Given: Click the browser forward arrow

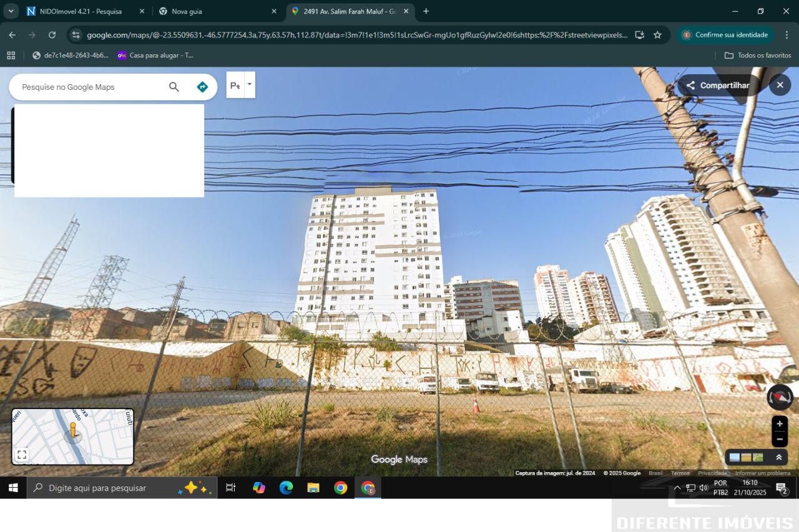Looking at the screenshot, I should pos(32,35).
